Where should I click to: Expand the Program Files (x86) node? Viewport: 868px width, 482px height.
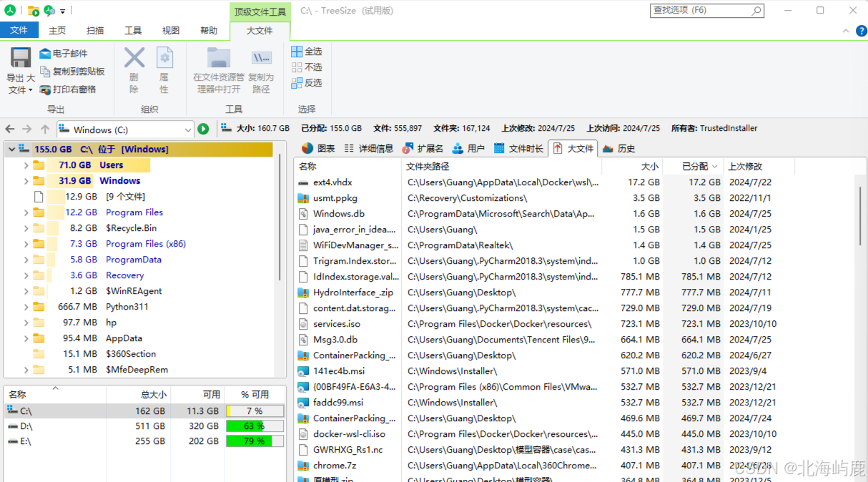[x=26, y=244]
